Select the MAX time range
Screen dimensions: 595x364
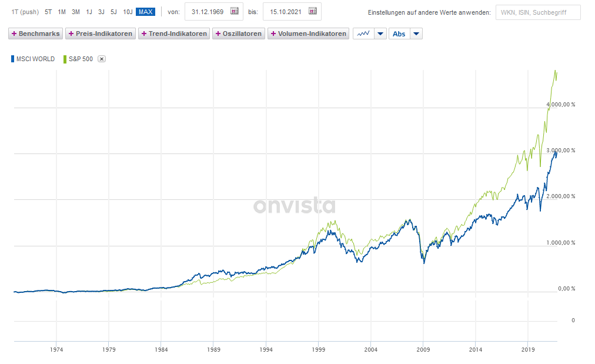[x=146, y=12]
